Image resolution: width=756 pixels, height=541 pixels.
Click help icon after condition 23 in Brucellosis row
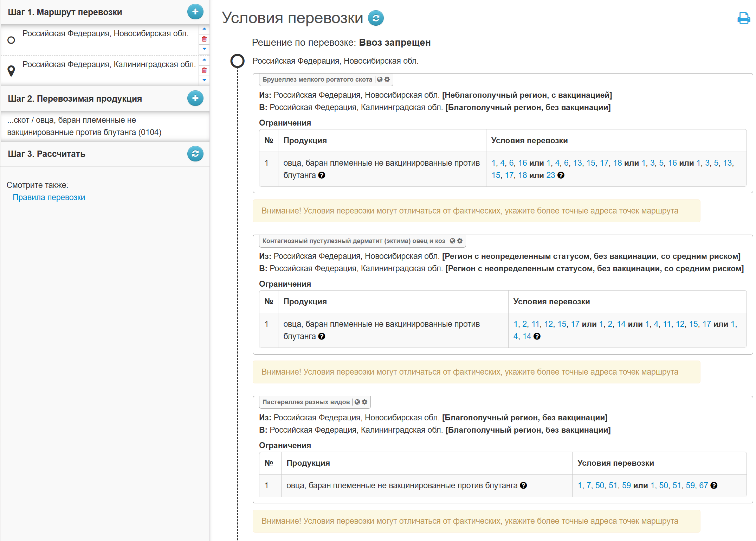(561, 175)
